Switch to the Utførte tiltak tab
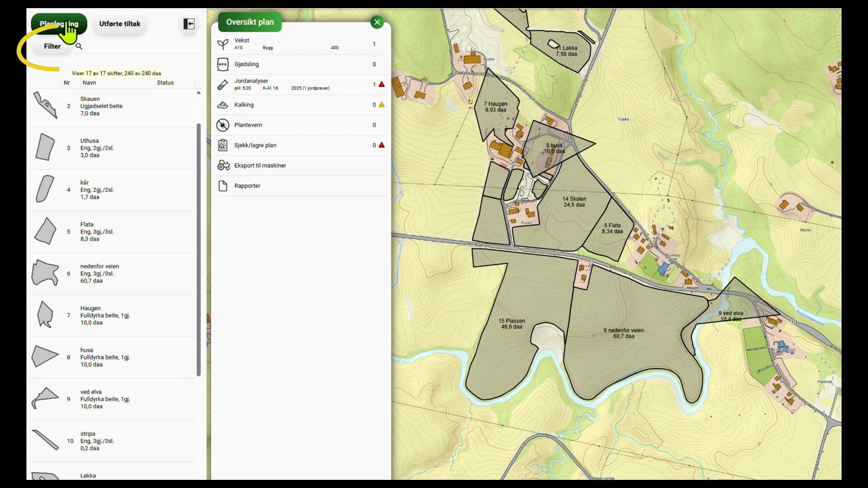The height and width of the screenshot is (488, 868). (120, 23)
